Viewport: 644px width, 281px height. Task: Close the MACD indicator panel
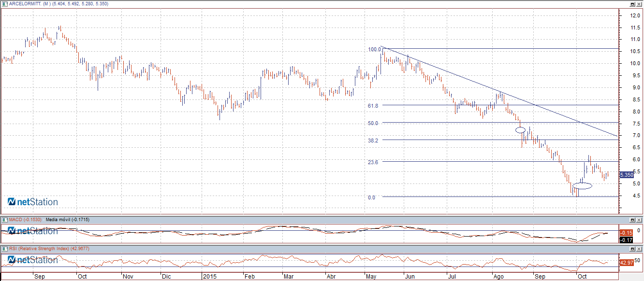point(639,220)
